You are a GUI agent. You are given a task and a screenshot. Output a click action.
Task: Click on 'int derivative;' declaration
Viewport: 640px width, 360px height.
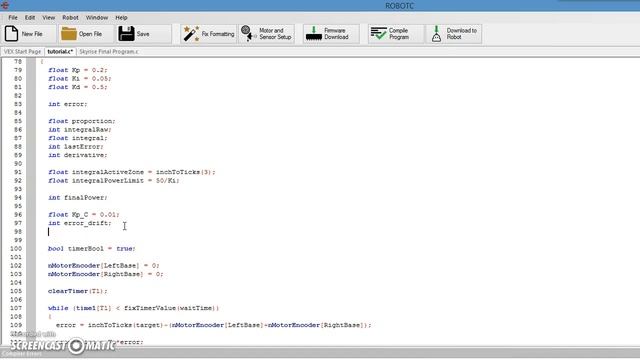(x=78, y=155)
